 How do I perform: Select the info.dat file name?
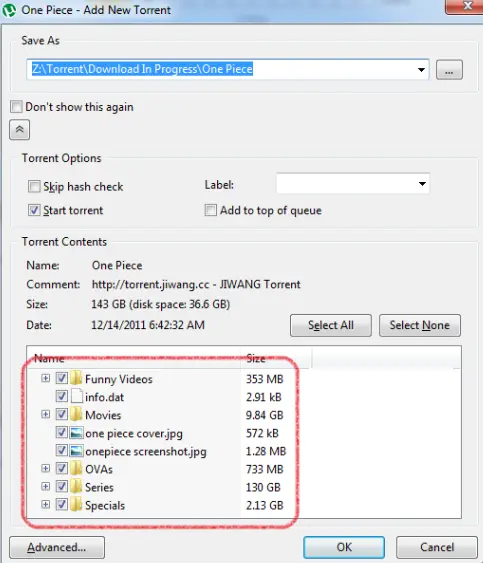tap(105, 397)
